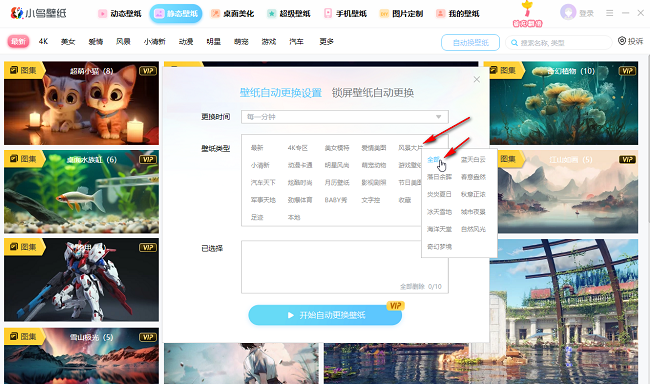Select 城市夜景 in landscape submenu
The width and height of the screenshot is (650, 384).
point(473,212)
